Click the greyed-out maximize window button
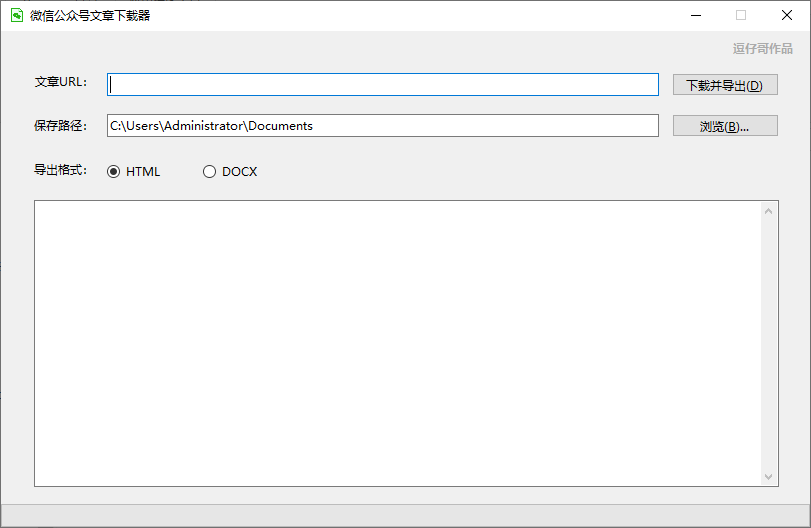The height and width of the screenshot is (528, 811). [x=741, y=15]
